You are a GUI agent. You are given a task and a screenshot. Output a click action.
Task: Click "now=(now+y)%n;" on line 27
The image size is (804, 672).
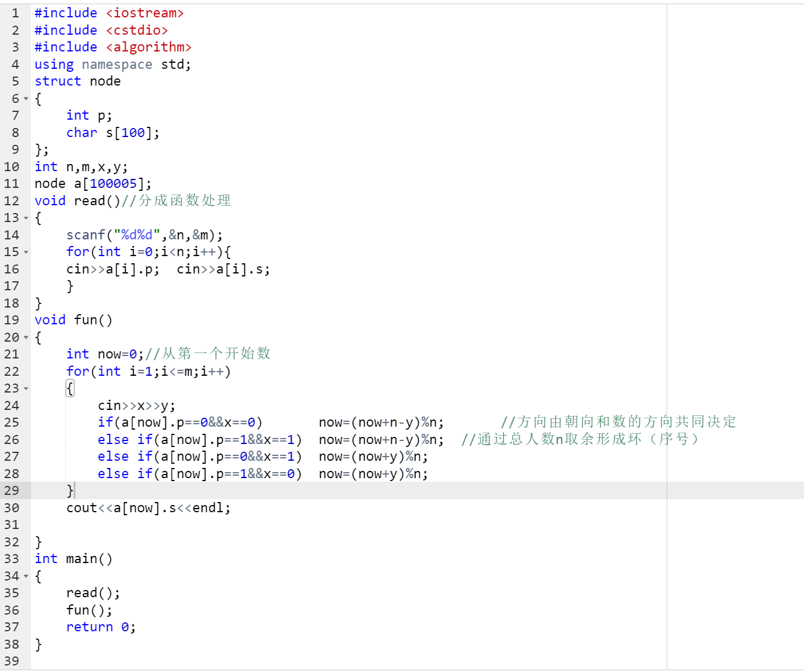tap(374, 457)
